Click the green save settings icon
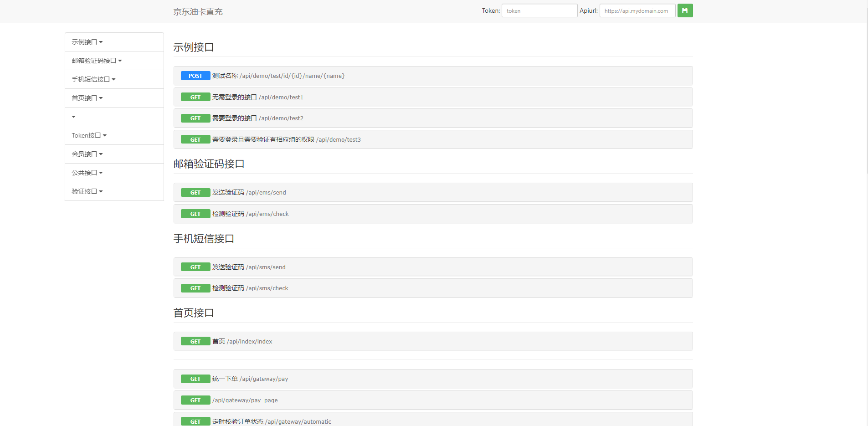 point(685,10)
